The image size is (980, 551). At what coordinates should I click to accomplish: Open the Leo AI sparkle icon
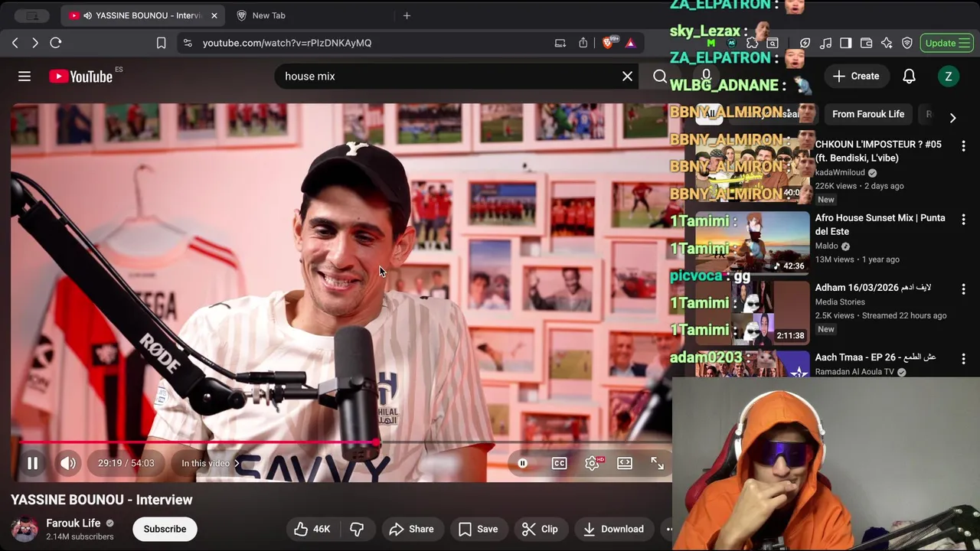point(887,43)
